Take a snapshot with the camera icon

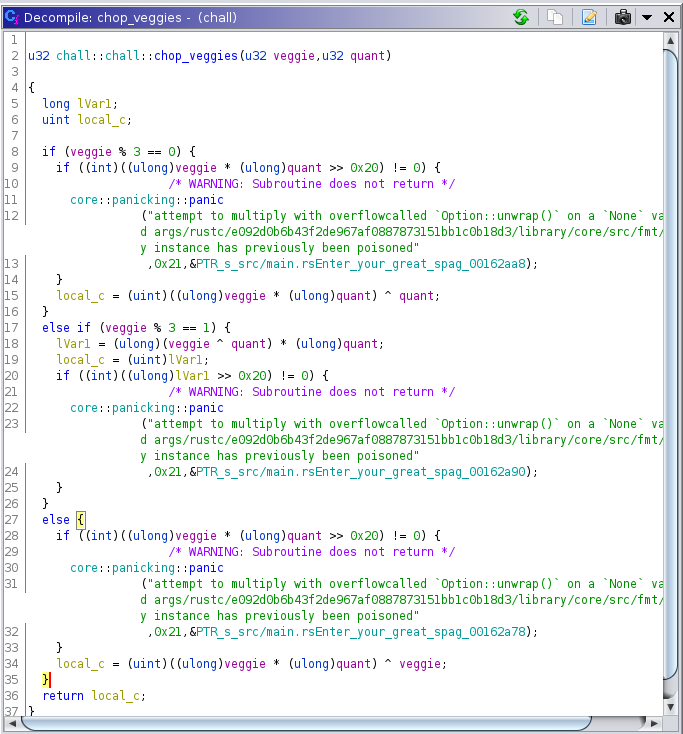point(623,18)
